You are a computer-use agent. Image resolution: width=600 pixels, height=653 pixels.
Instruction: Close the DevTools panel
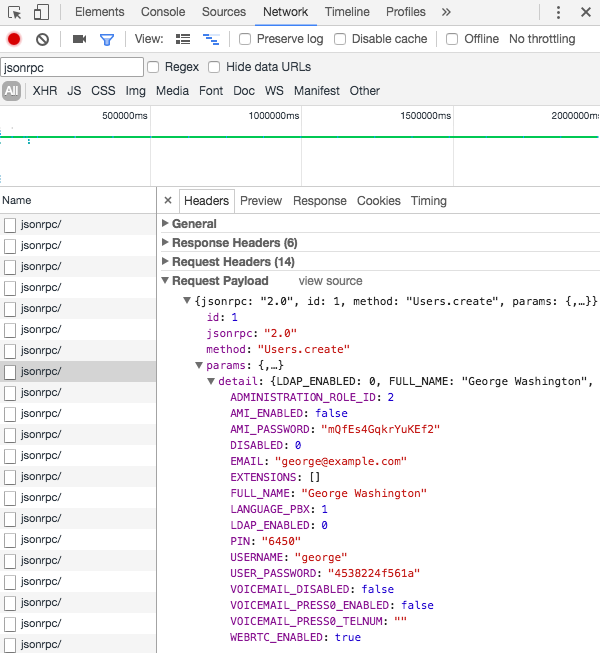click(x=586, y=12)
